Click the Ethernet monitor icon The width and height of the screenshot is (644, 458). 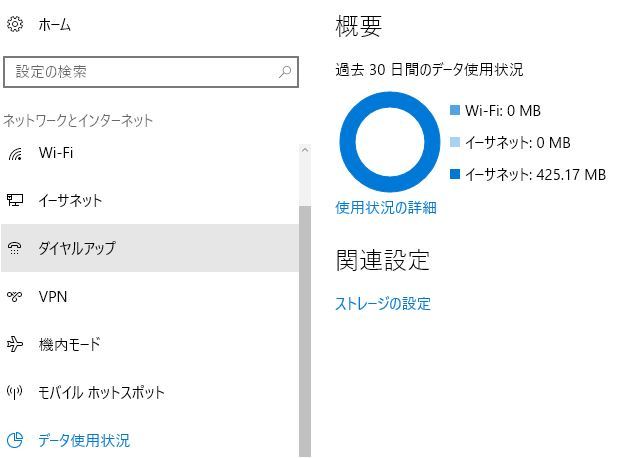point(15,201)
